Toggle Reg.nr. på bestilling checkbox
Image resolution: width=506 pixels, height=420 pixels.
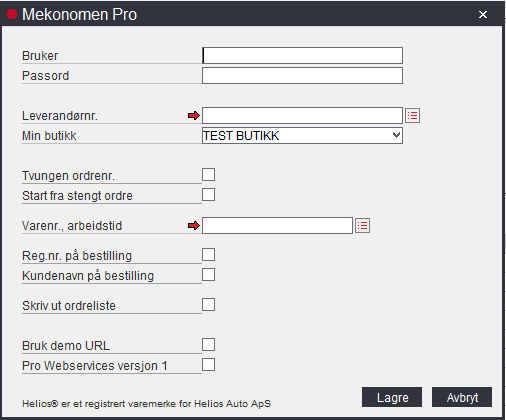(x=208, y=254)
